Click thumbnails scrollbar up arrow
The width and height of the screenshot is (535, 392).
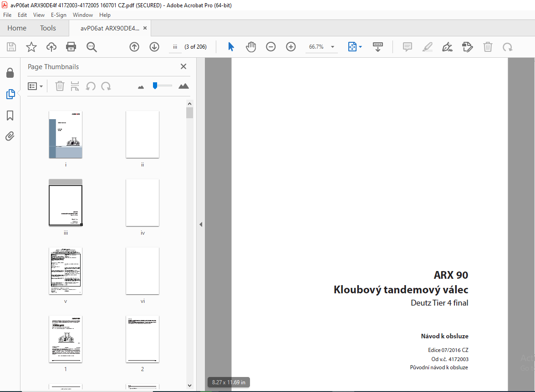coord(190,104)
